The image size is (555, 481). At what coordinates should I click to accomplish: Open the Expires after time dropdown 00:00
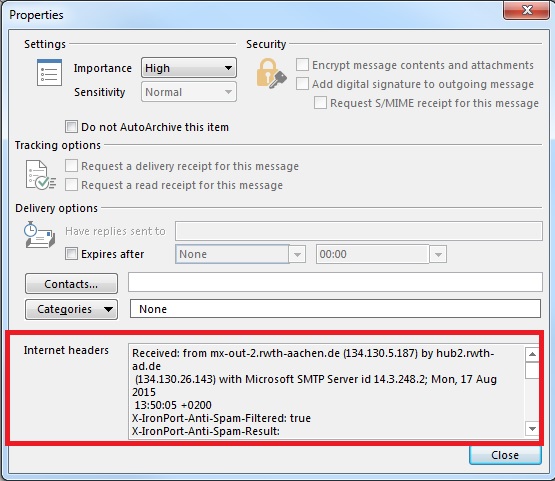coord(438,254)
